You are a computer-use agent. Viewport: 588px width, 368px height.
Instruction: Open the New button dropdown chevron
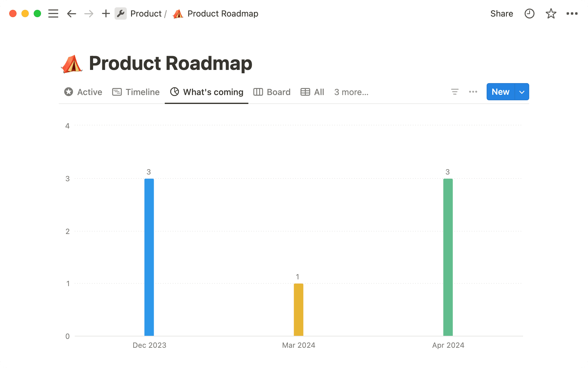[x=522, y=92]
